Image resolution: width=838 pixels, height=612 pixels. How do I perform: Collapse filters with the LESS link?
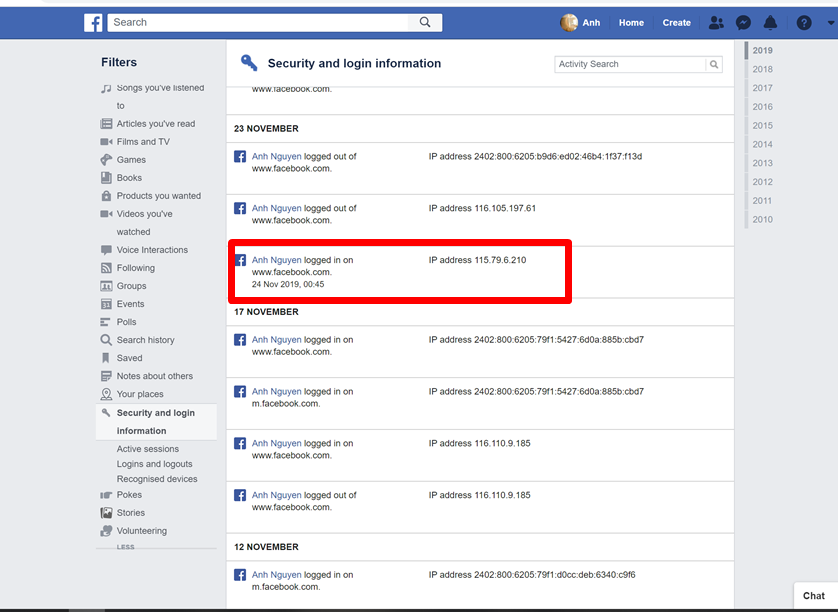click(x=125, y=547)
